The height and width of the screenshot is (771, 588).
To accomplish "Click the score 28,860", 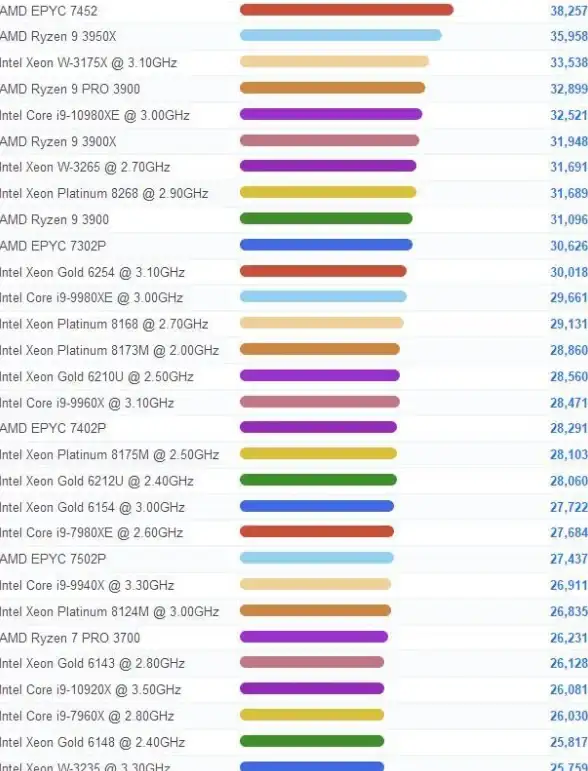I will coord(569,350).
